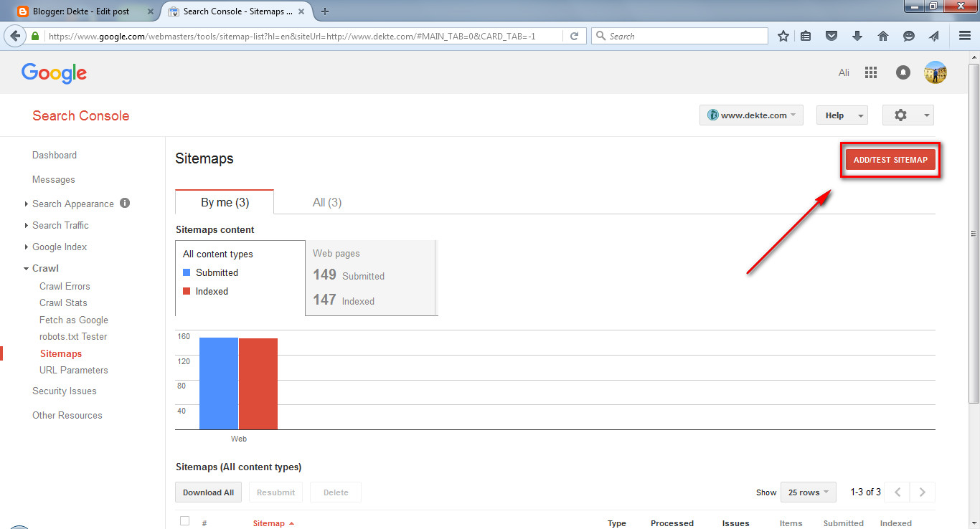The width and height of the screenshot is (980, 529).
Task: Go to the browser home icon
Action: [x=883, y=36]
